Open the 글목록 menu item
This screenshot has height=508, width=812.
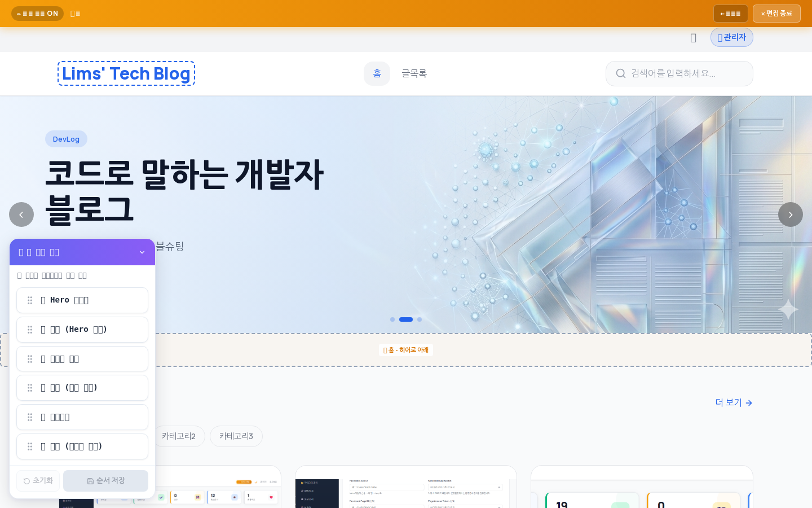click(x=414, y=73)
